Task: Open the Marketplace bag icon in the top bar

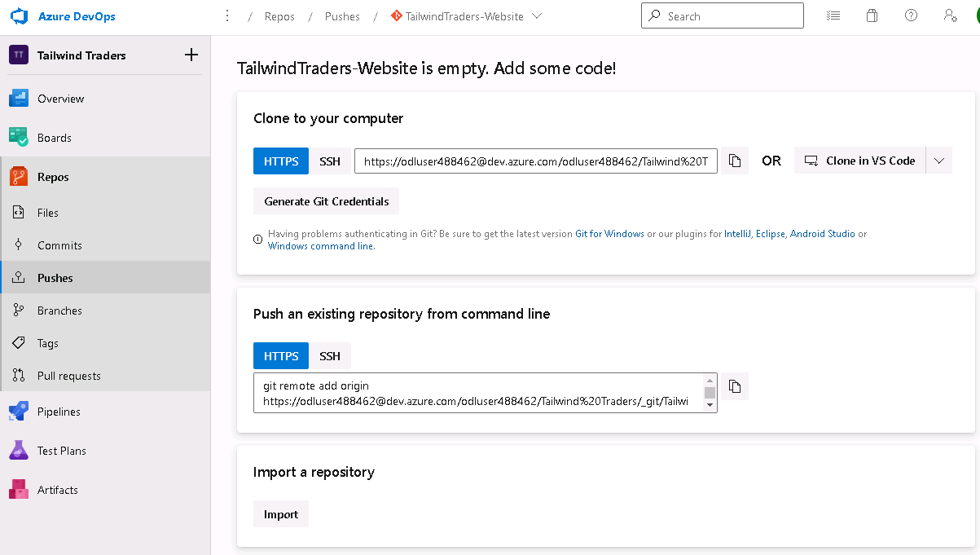Action: 872,15
